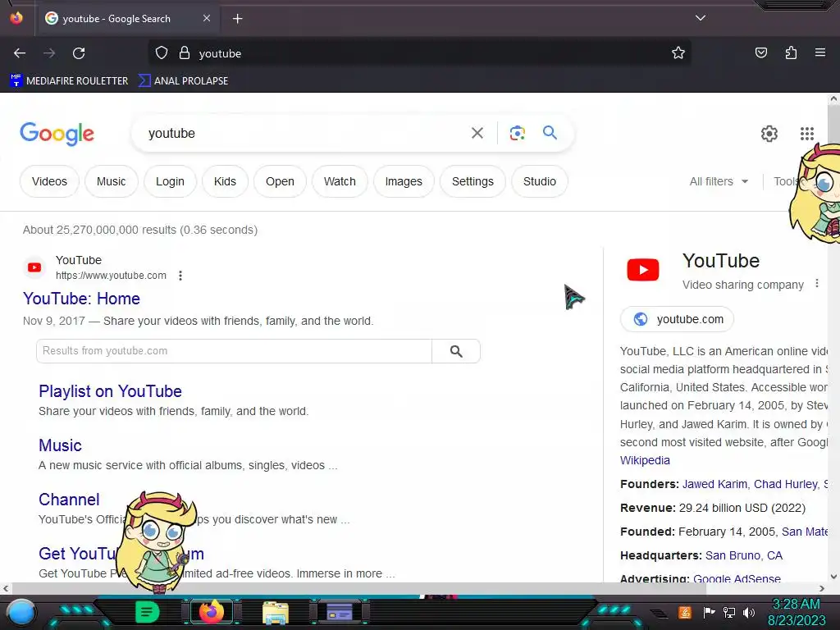Click the Google logo
The width and height of the screenshot is (840, 630).
click(x=57, y=134)
